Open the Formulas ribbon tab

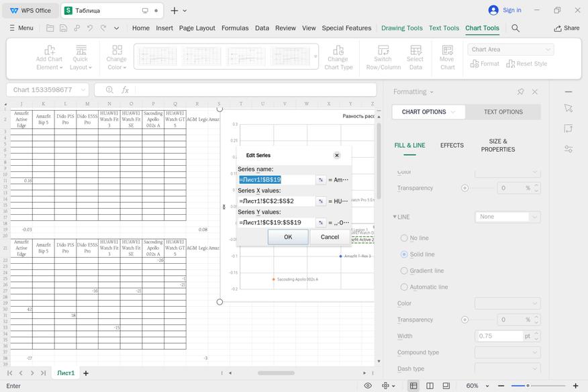click(x=235, y=28)
